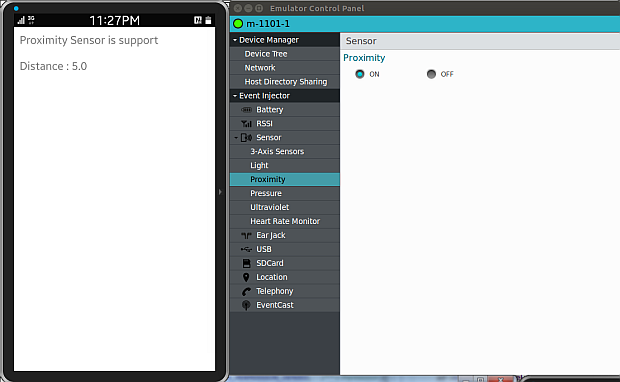This screenshot has width=620, height=382.
Task: Click the NFC icon in emulator status bar
Action: pyautogui.click(x=198, y=20)
